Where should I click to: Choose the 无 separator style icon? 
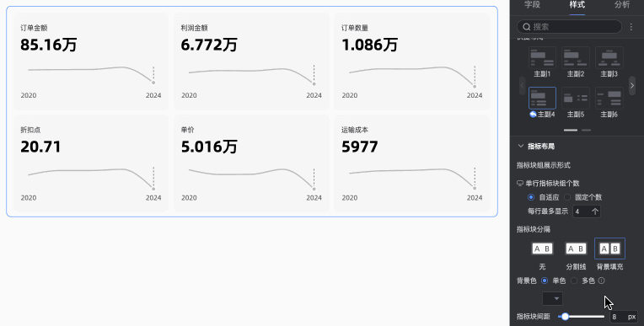click(x=542, y=249)
